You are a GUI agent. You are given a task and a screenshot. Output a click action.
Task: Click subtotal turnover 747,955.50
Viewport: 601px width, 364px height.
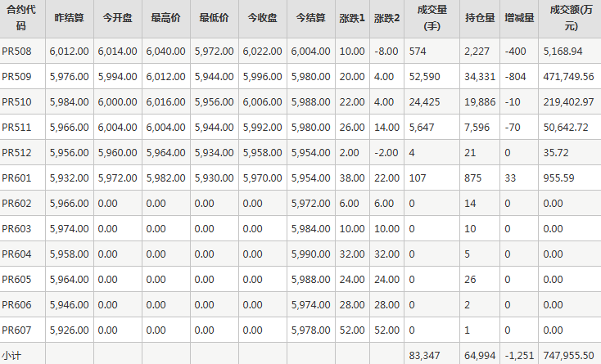[x=568, y=356]
